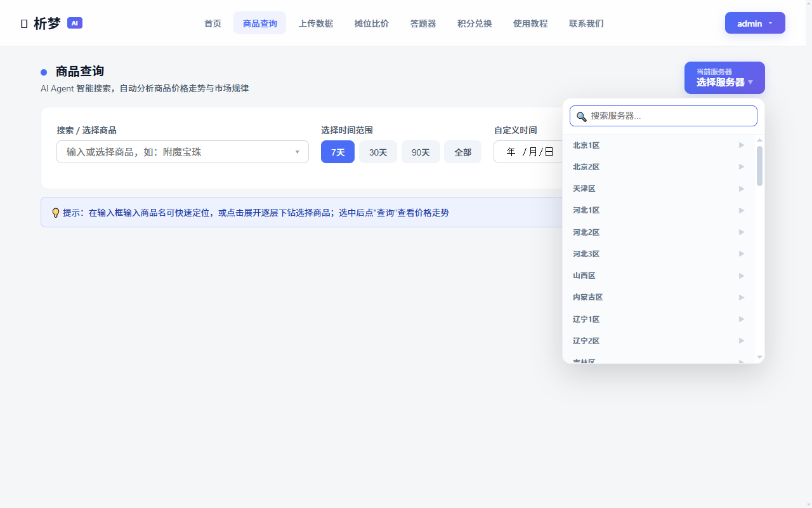Image resolution: width=812 pixels, height=508 pixels.
Task: Go to the 首页 nav tab
Action: coord(213,23)
